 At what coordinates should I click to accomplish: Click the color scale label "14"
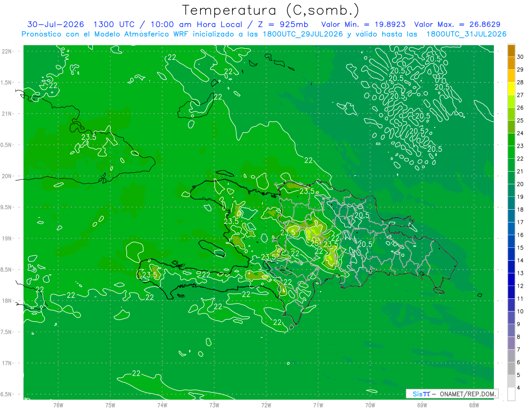520,260
